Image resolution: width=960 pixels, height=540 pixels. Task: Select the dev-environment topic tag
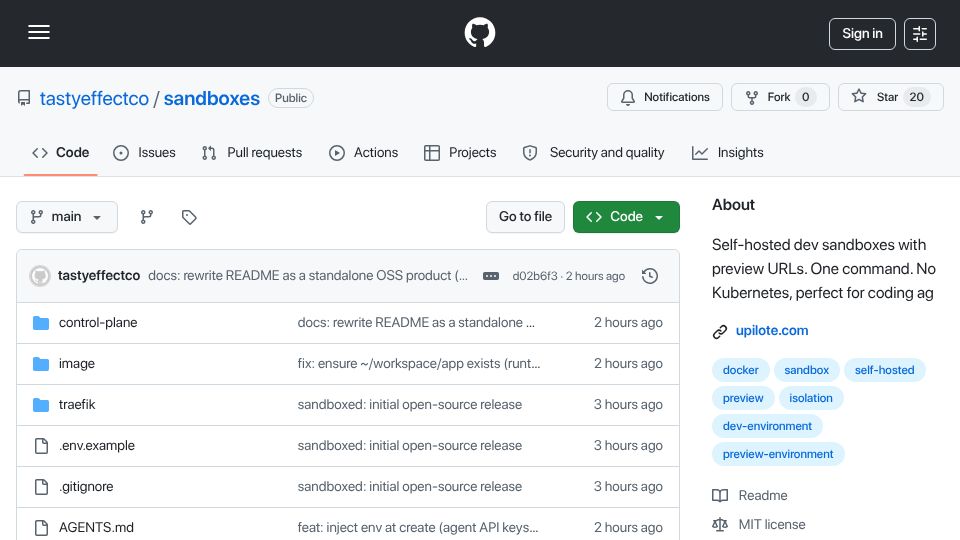pos(767,427)
